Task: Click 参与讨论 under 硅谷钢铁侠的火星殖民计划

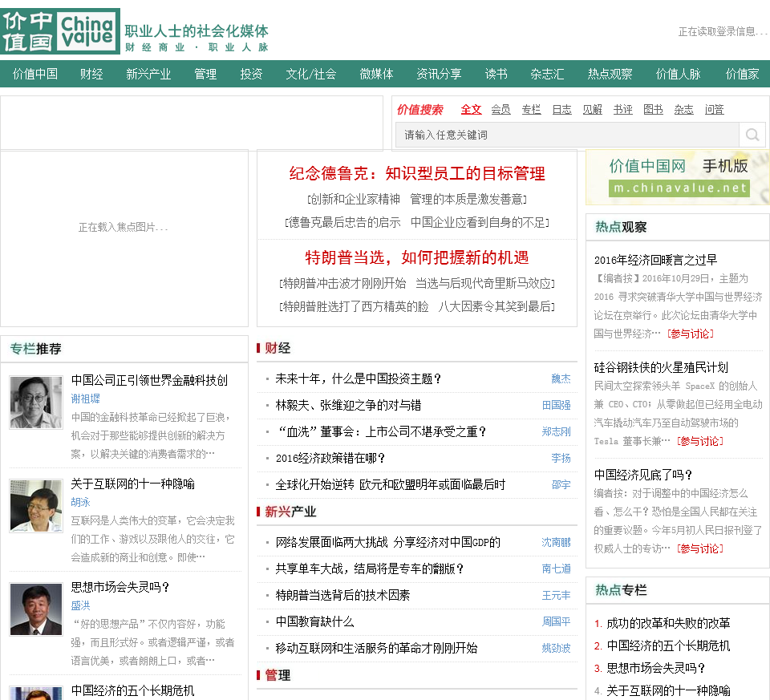Action: (x=699, y=441)
